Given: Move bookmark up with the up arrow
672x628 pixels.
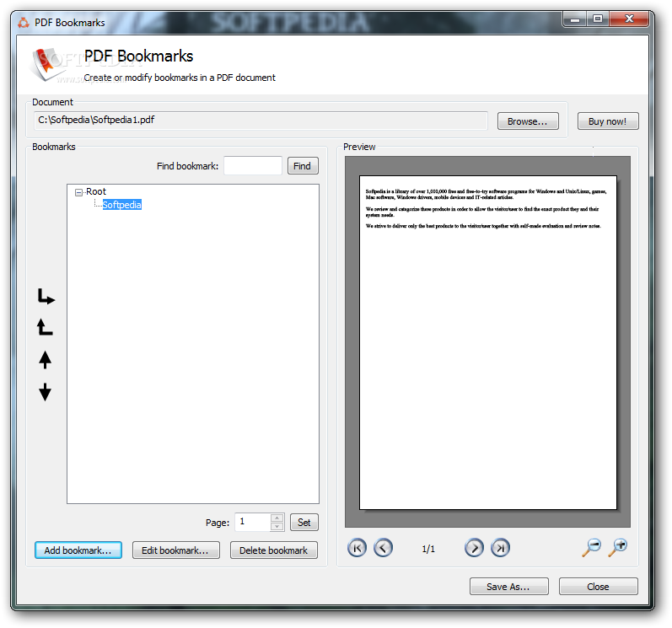Looking at the screenshot, I should [45, 360].
